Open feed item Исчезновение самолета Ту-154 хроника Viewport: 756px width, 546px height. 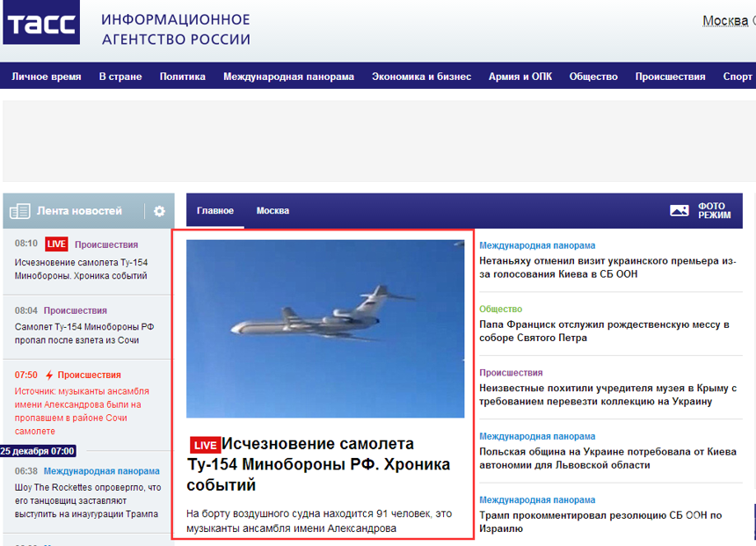point(81,269)
